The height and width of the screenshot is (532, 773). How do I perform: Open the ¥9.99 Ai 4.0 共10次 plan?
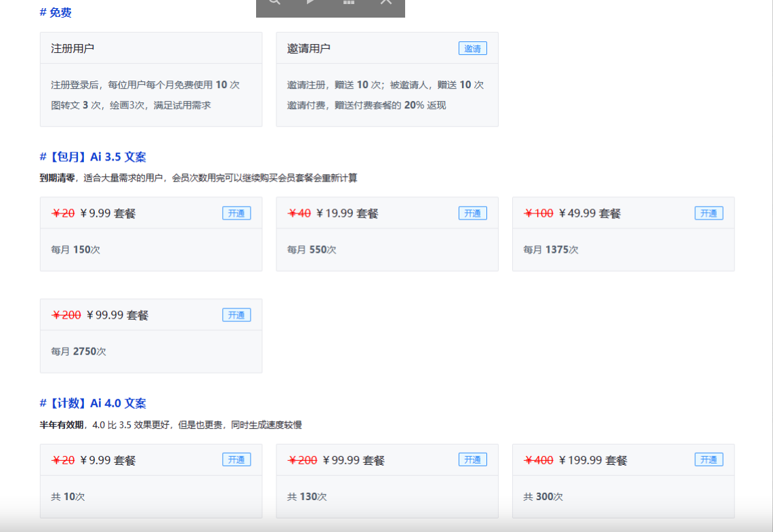(x=236, y=459)
